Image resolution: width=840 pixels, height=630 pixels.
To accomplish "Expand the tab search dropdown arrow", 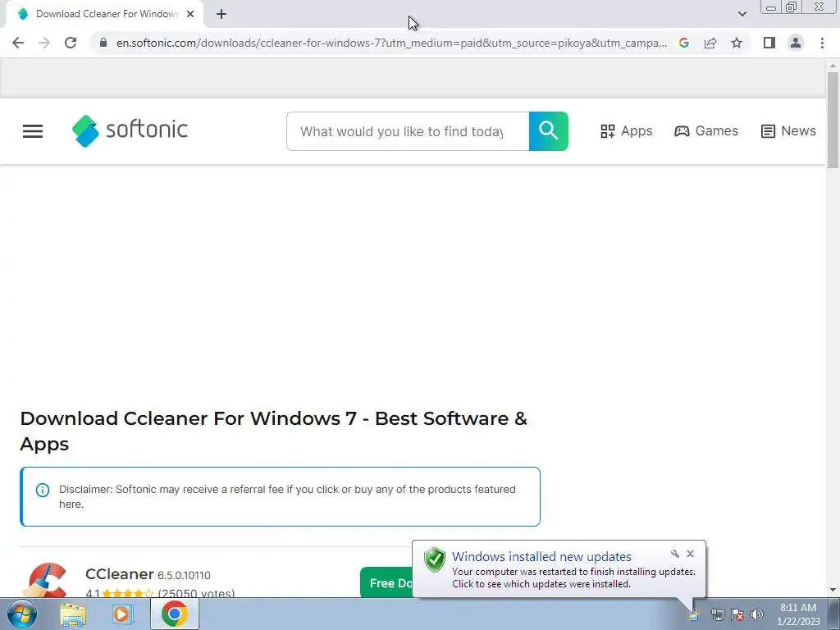I will [x=742, y=14].
